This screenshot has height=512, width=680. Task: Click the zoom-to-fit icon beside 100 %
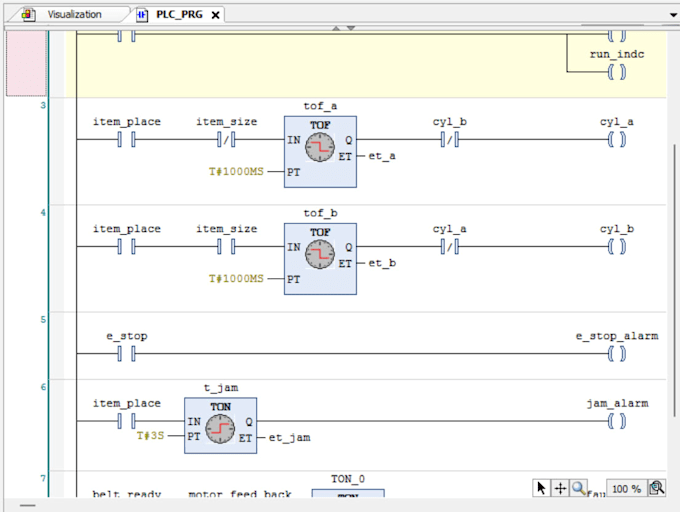pos(657,488)
